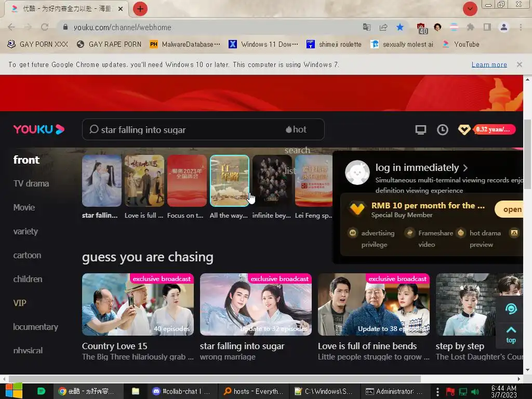Click the horizontal scrollbar
Image resolution: width=532 pixels, height=399 pixels.
tap(215, 379)
